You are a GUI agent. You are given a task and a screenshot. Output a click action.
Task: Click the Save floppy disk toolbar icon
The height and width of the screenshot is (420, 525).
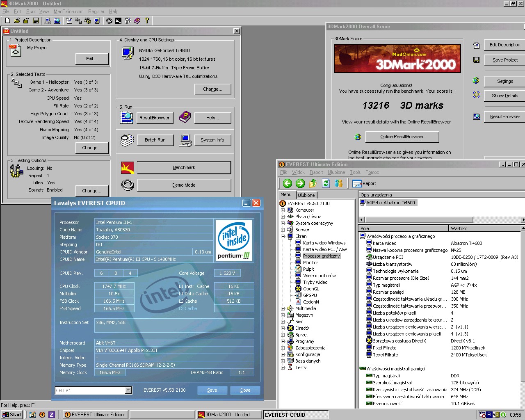[x=36, y=21]
